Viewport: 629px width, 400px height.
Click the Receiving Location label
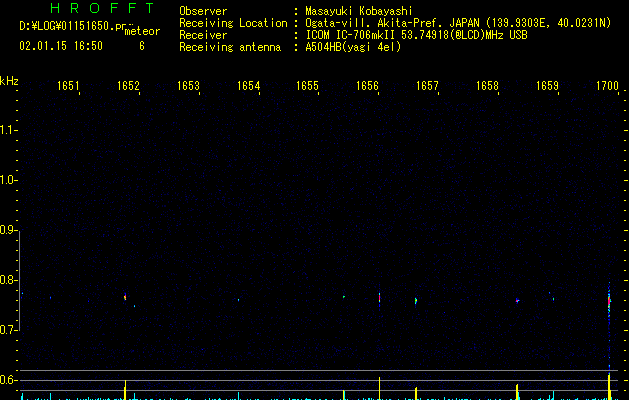click(233, 23)
